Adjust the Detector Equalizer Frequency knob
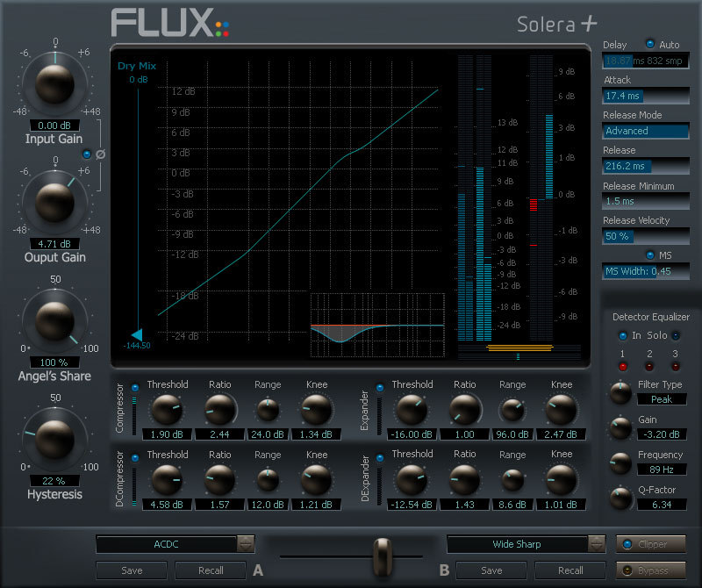This screenshot has width=702, height=588. point(620,463)
